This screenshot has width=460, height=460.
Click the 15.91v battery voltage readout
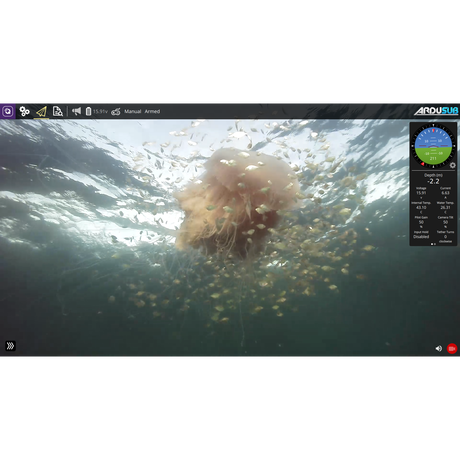tap(100, 111)
